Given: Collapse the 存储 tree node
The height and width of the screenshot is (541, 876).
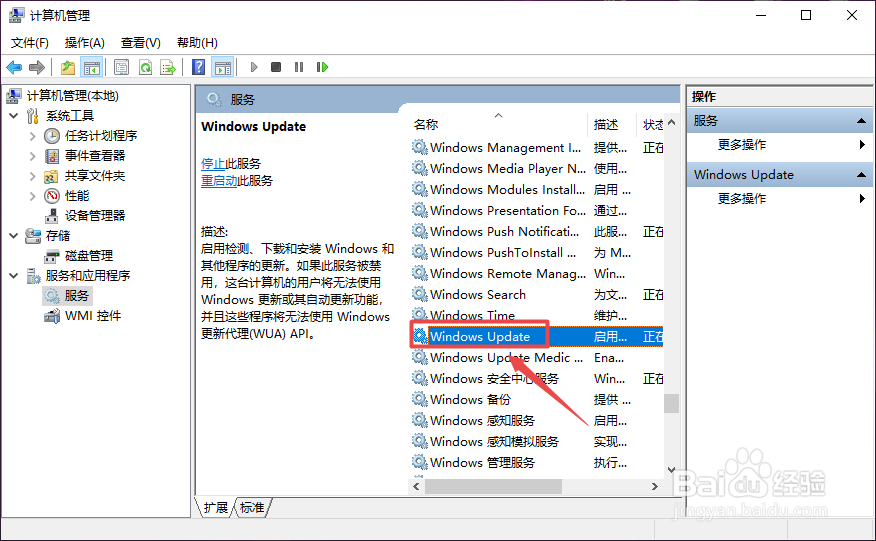Looking at the screenshot, I should pos(14,236).
